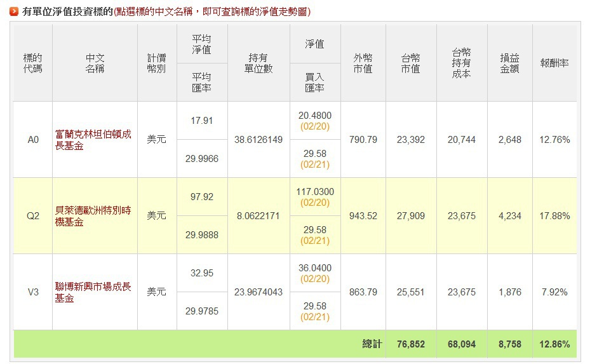The image size is (611, 364).
Task: Select profit amount 4,234
Action: point(509,216)
